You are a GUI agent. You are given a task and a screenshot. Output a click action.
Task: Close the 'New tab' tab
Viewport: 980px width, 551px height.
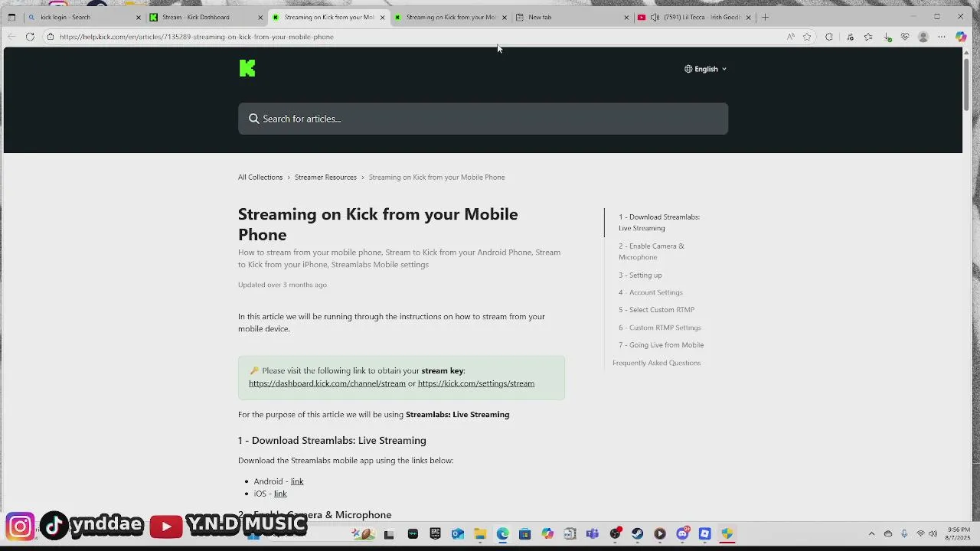point(626,17)
